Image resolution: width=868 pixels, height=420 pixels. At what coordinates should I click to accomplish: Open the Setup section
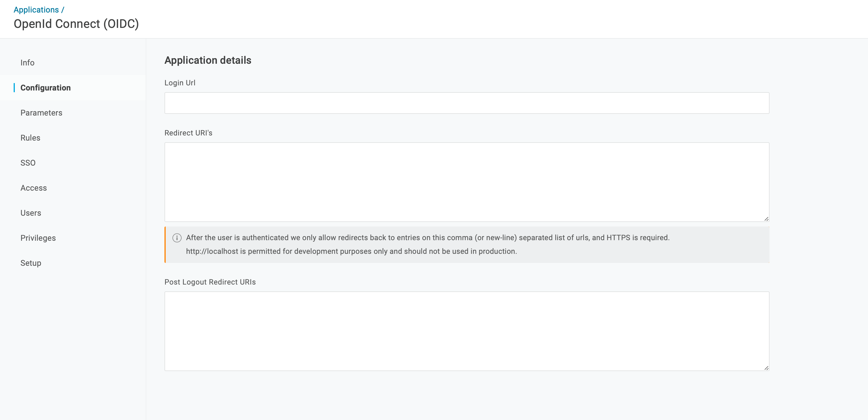(30, 263)
